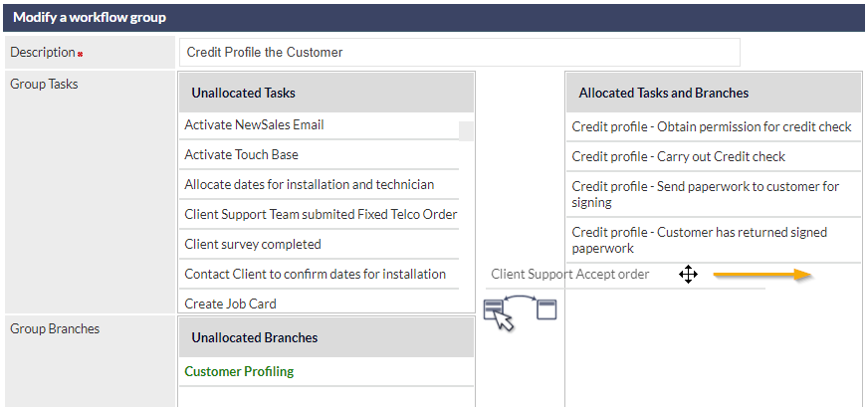Screen dimensions: 868x407
Task: Click the dragged Client Support Accept order item
Action: 570,274
